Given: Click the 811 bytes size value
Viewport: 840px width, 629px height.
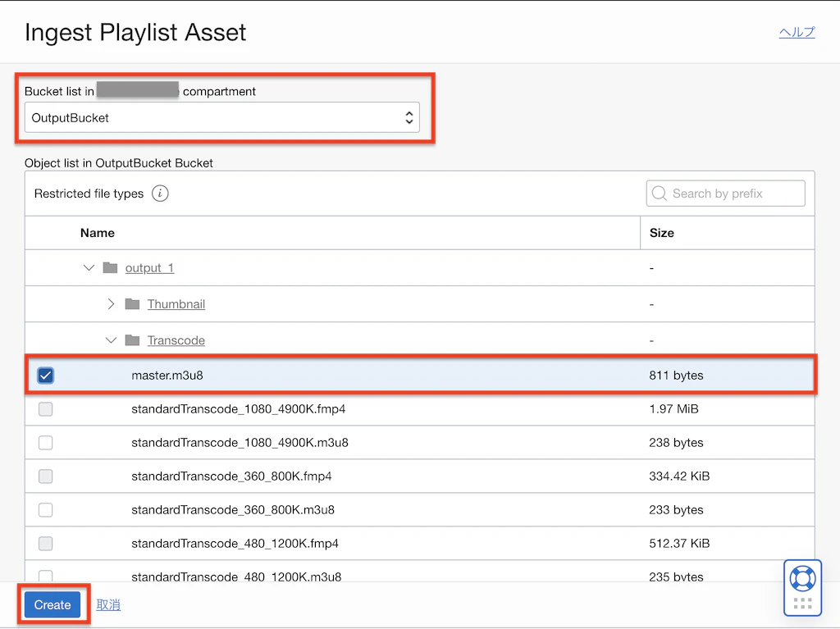Looking at the screenshot, I should tap(676, 376).
